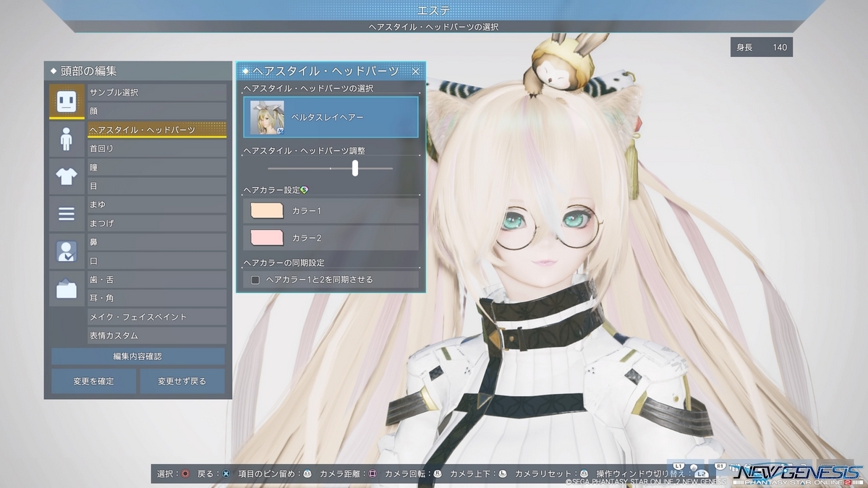This screenshot has width=868, height=488.
Task: Click the hairstyle adjustment slider handle
Action: click(x=355, y=168)
